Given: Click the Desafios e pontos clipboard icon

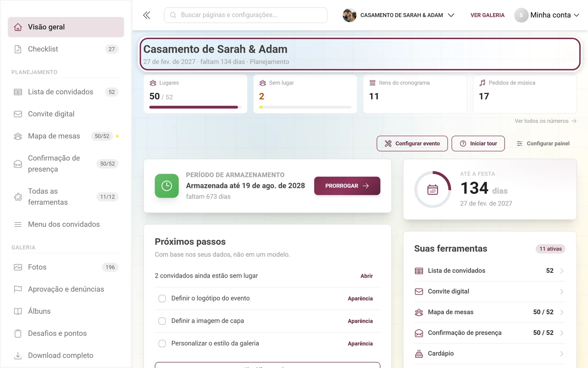Looking at the screenshot, I should coord(18,333).
